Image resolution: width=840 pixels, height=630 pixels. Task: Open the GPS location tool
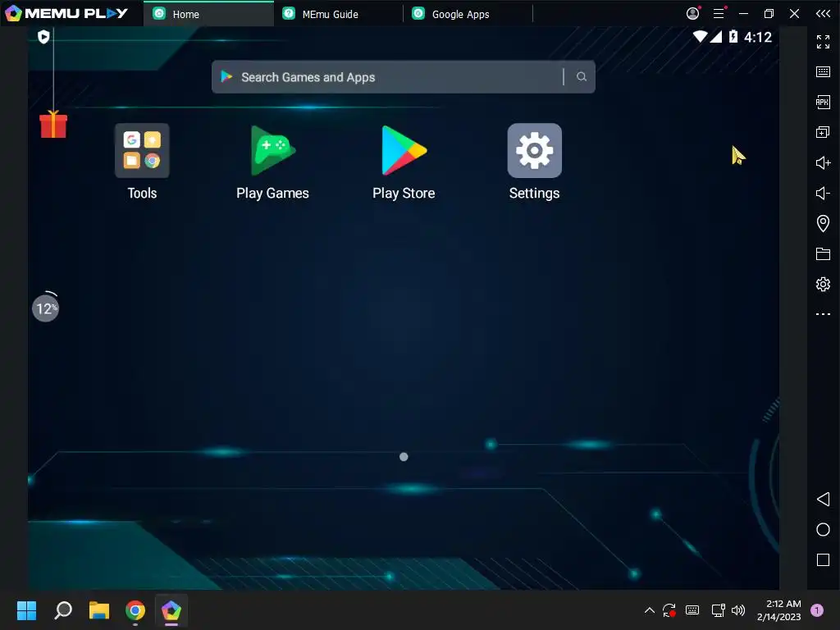[823, 223]
